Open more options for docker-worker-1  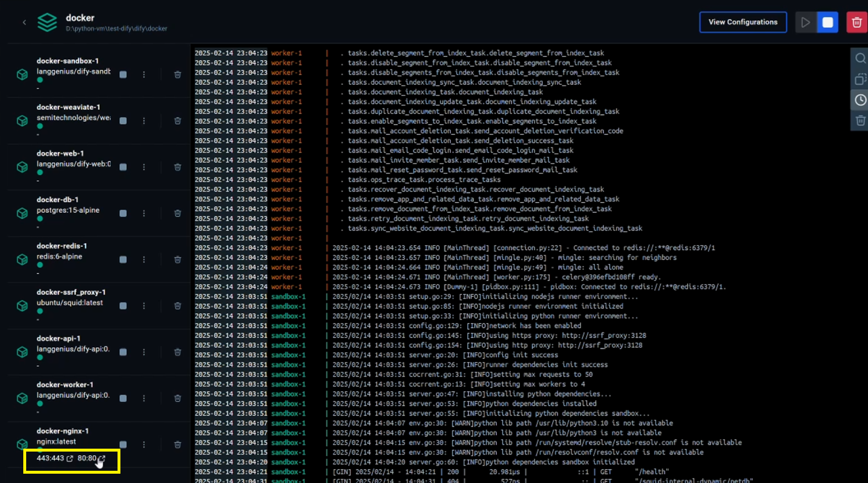(x=144, y=398)
